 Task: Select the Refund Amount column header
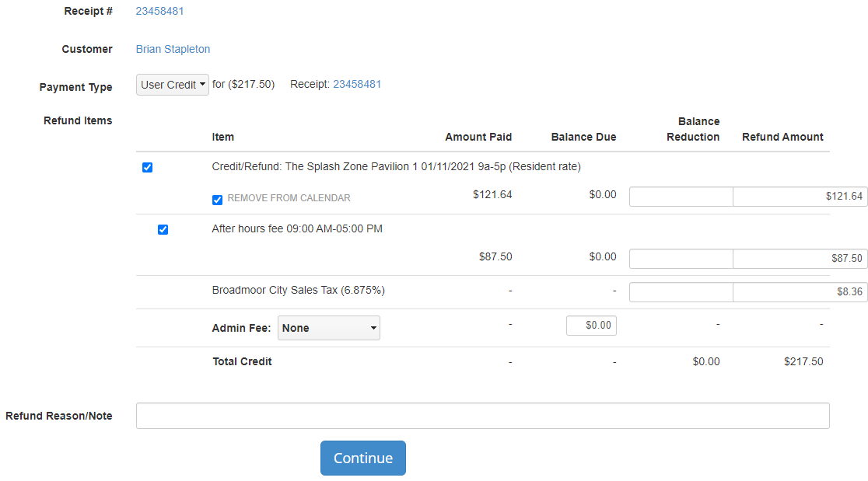pyautogui.click(x=782, y=137)
